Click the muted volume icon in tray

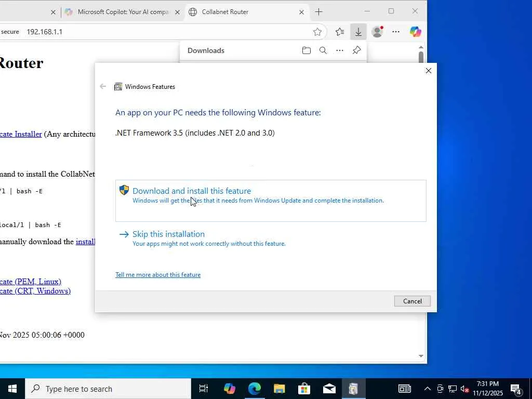[x=464, y=389]
